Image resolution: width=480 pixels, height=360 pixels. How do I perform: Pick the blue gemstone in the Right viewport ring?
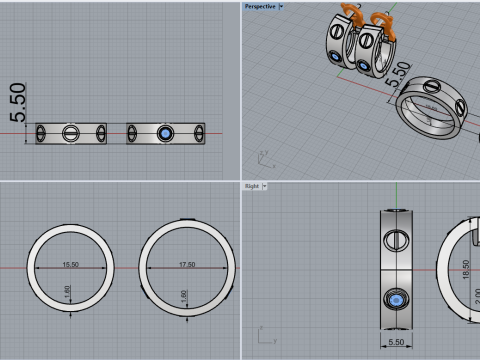point(396,301)
